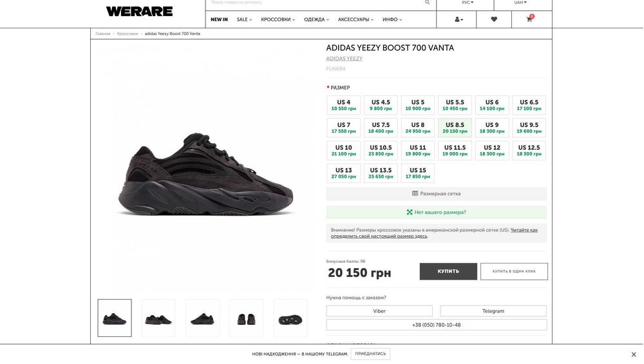Viewport: 644px width, 364px height.
Task: Select size US 11
Action: (x=418, y=150)
